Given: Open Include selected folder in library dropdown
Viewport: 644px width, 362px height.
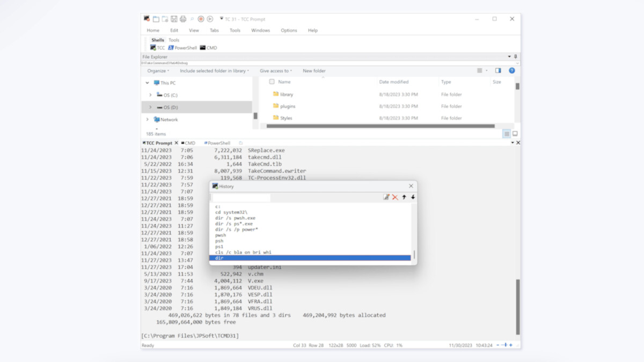Looking at the screenshot, I should (x=214, y=71).
